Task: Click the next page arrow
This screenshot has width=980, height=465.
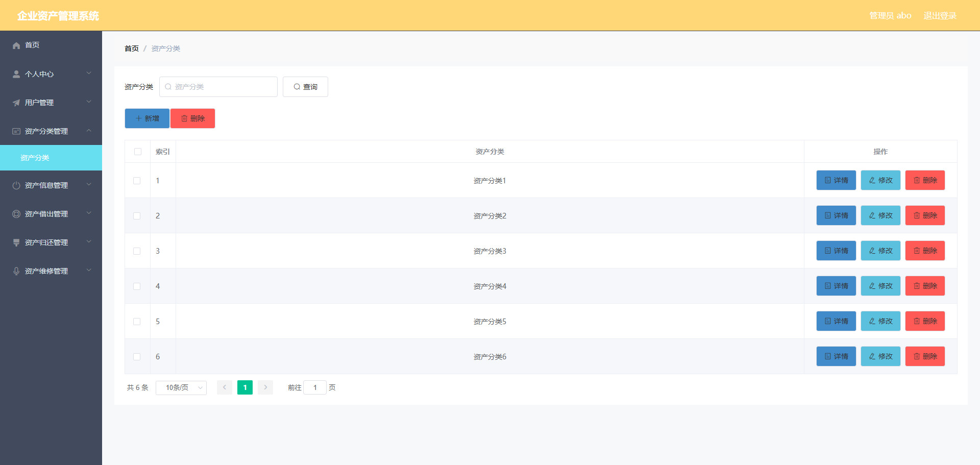Action: [x=265, y=387]
